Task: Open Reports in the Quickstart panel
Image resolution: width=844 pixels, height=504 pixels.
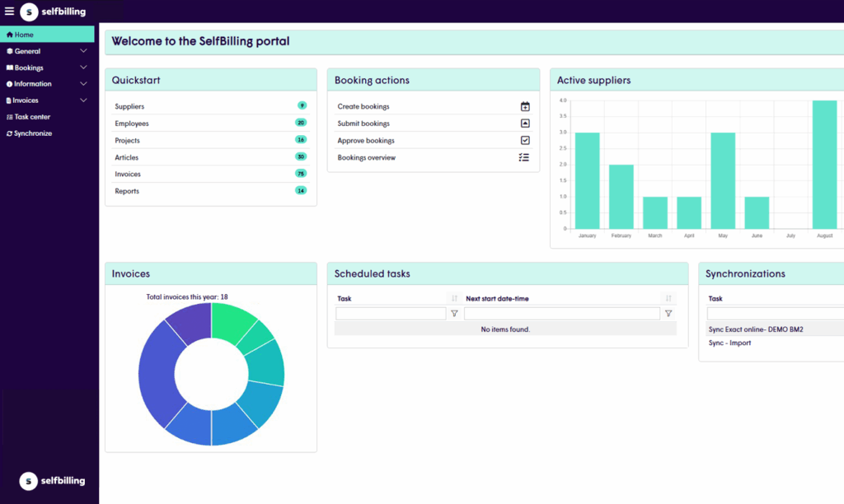Action: 127,191
